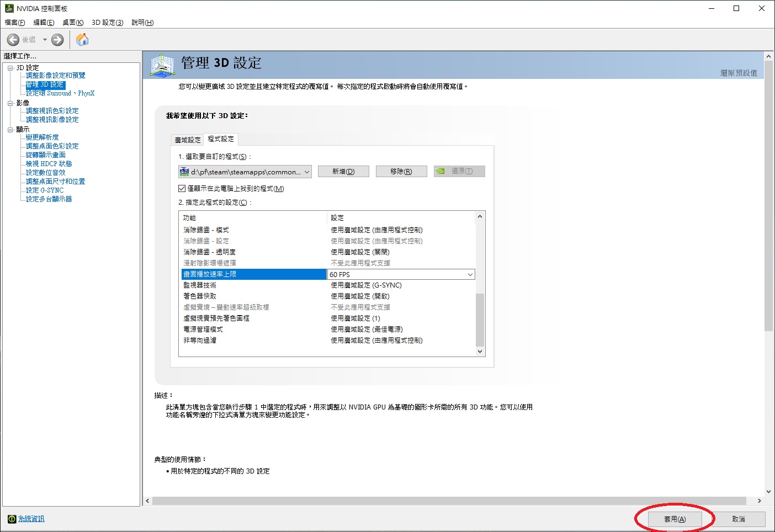
Task: Click the green Back arrow icon
Action: click(x=13, y=40)
